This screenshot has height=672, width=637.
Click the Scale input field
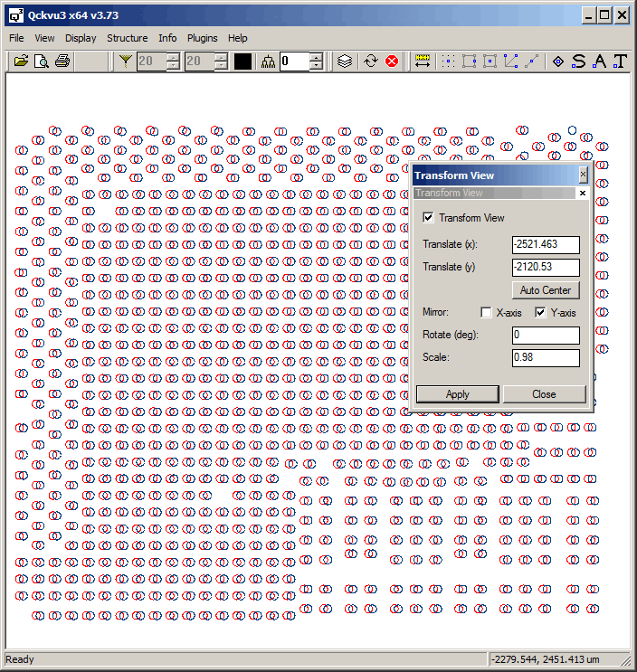click(546, 358)
